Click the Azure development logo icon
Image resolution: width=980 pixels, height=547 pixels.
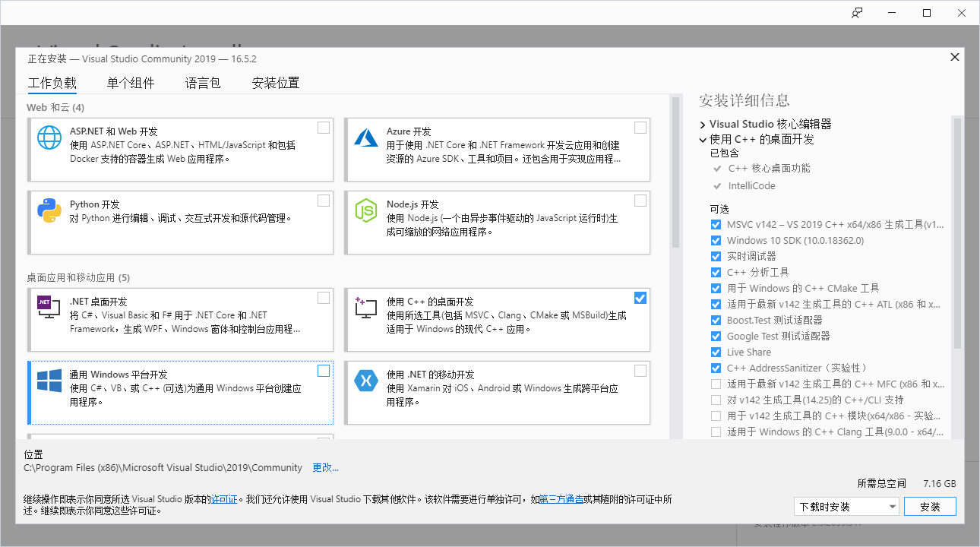pos(366,138)
